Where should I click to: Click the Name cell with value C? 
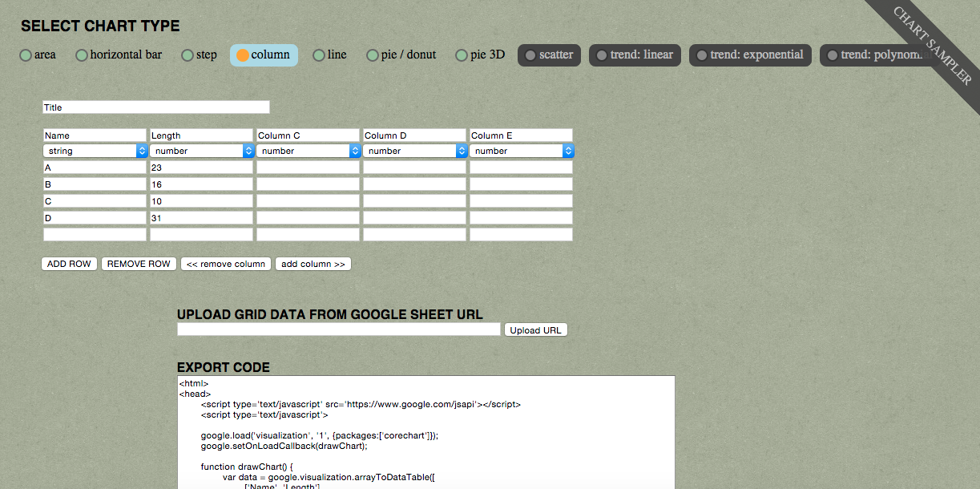coord(95,201)
